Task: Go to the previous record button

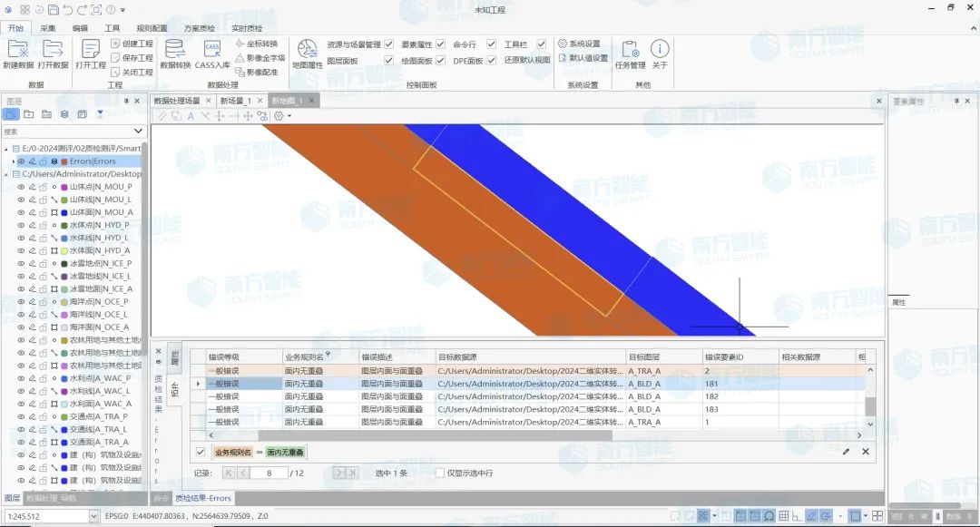Action: pyautogui.click(x=244, y=473)
